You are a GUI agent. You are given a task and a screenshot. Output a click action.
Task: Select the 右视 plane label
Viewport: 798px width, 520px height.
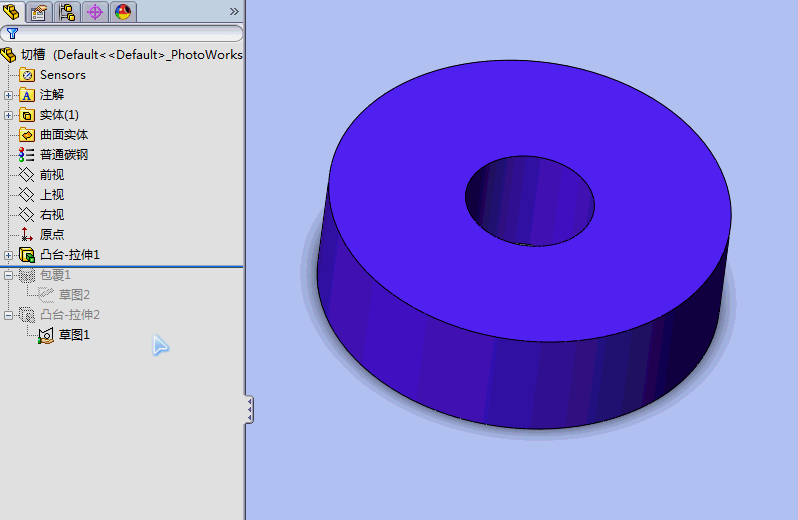click(x=52, y=214)
